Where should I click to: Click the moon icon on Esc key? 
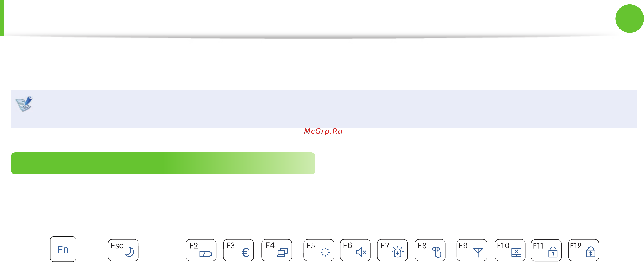130,252
